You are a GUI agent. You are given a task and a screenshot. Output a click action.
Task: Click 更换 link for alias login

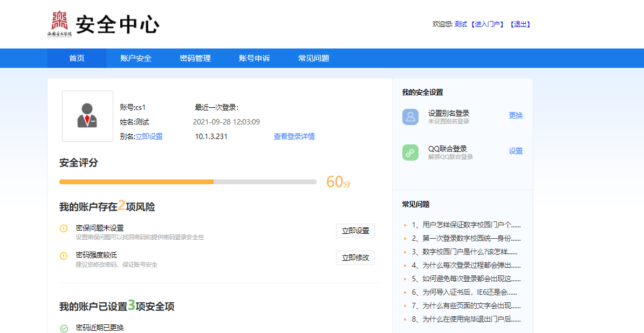pyautogui.click(x=516, y=115)
